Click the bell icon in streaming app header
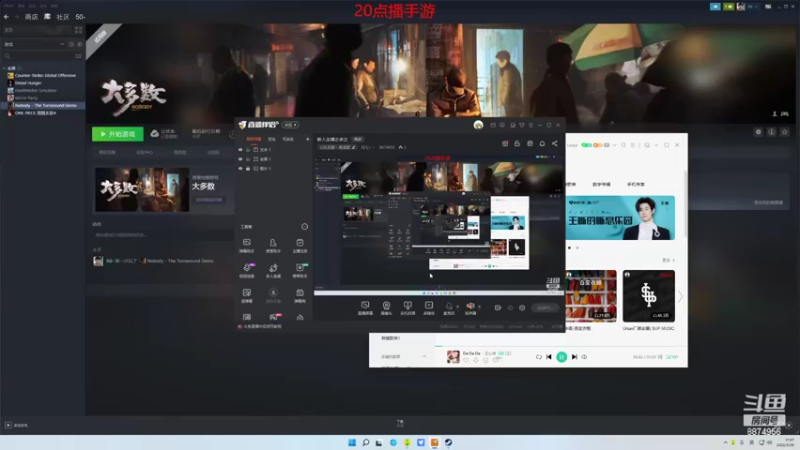This screenshot has width=800, height=450. click(542, 144)
